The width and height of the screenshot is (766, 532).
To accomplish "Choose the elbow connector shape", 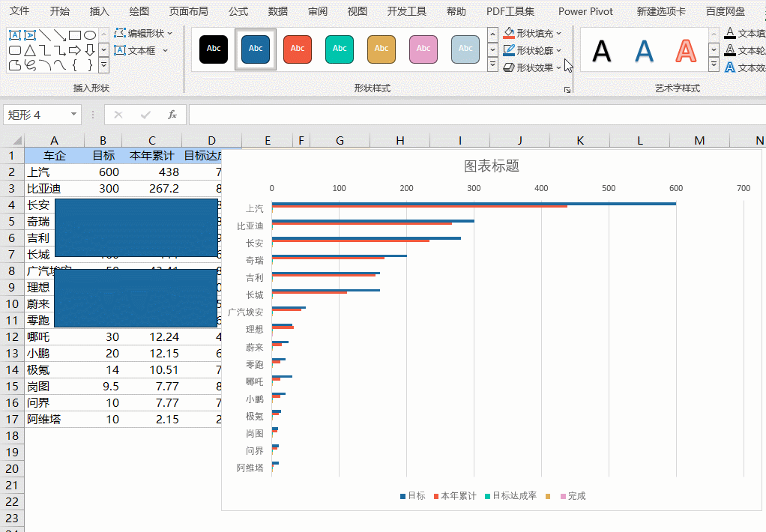I will [x=45, y=50].
